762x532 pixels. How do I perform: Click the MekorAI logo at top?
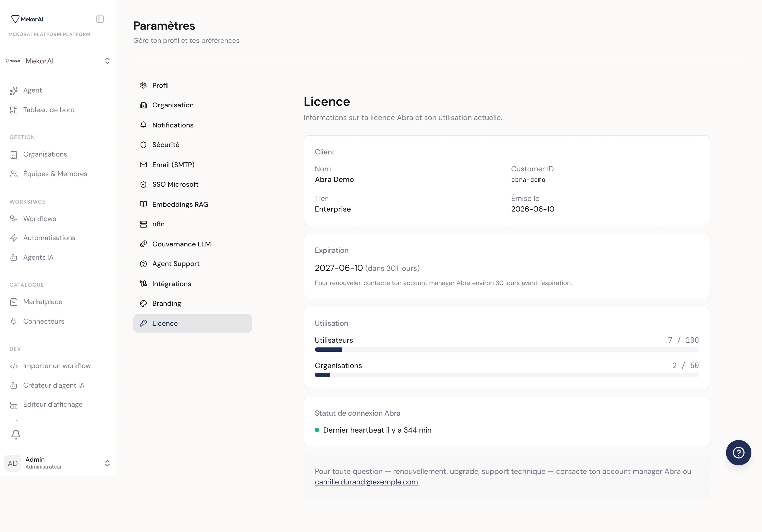(27, 19)
